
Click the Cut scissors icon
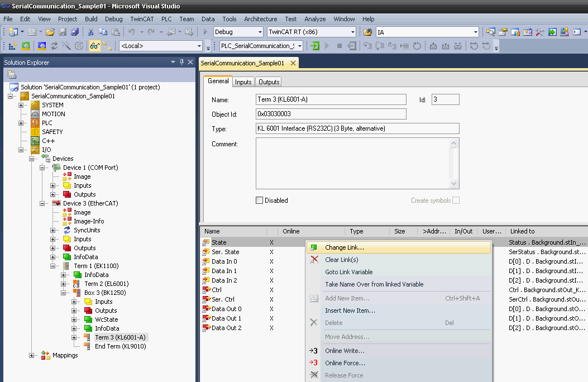click(x=91, y=32)
